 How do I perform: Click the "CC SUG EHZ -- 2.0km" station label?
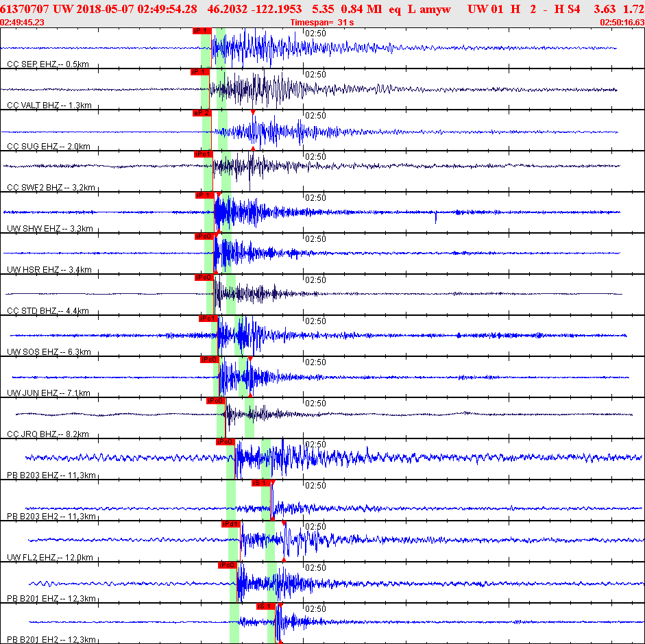[49, 147]
